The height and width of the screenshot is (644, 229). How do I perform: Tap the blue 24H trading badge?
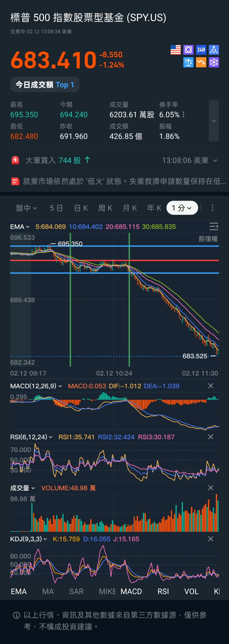coord(201,50)
